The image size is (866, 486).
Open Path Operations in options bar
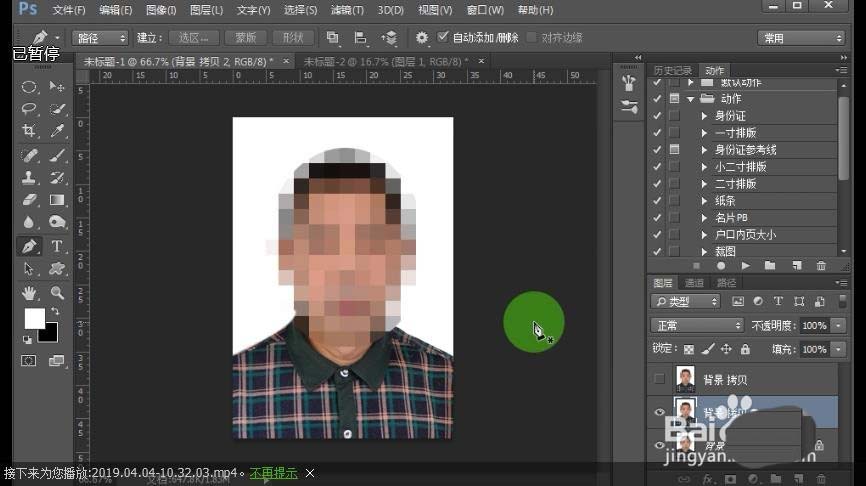[x=332, y=38]
